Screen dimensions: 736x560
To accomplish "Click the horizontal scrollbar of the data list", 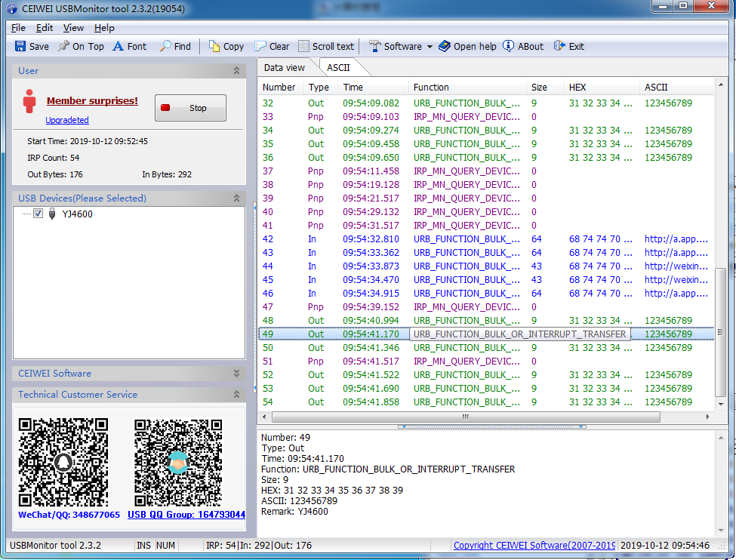I will click(466, 417).
